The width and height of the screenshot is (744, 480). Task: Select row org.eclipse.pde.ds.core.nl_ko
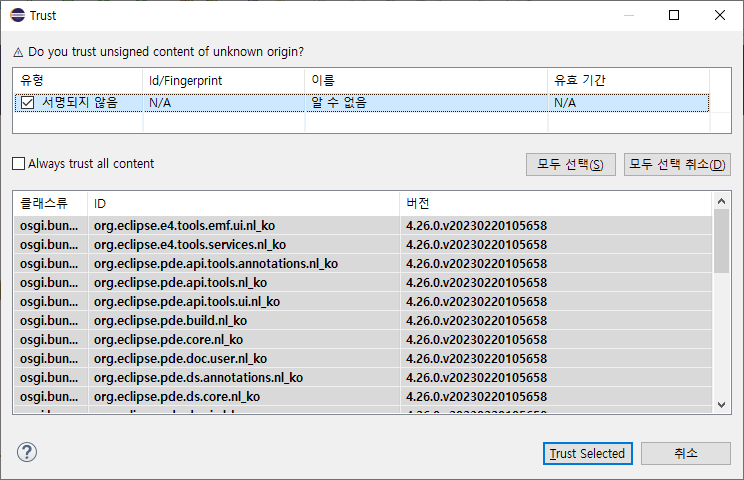coord(363,397)
